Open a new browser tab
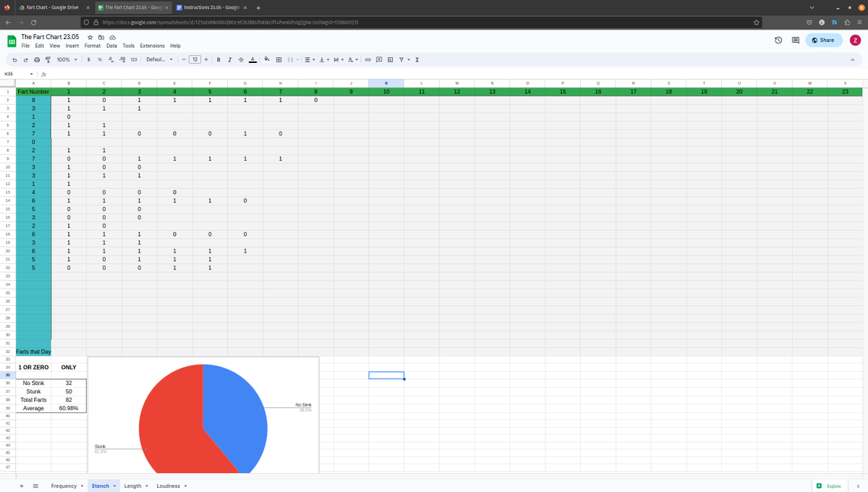Screen dimensions: 868x492 [x=258, y=7]
